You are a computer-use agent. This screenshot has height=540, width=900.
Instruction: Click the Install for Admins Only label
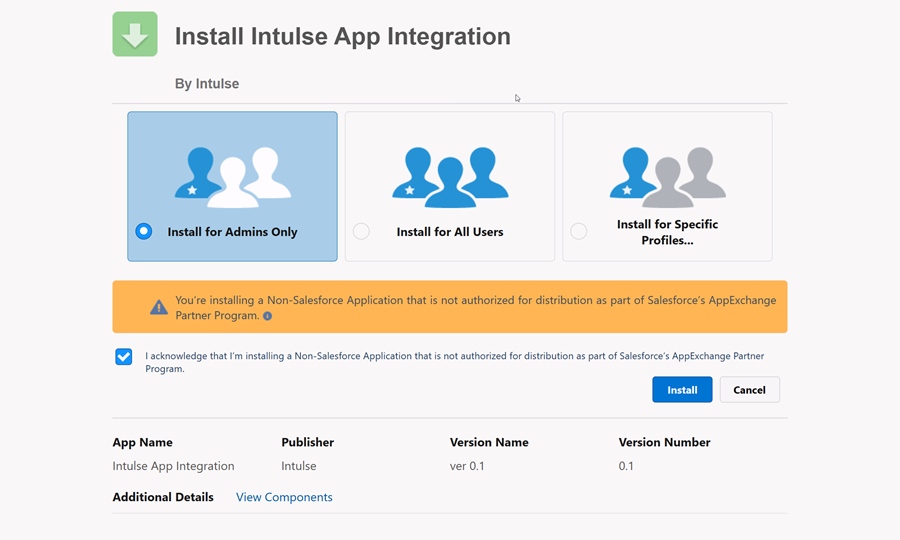point(232,232)
